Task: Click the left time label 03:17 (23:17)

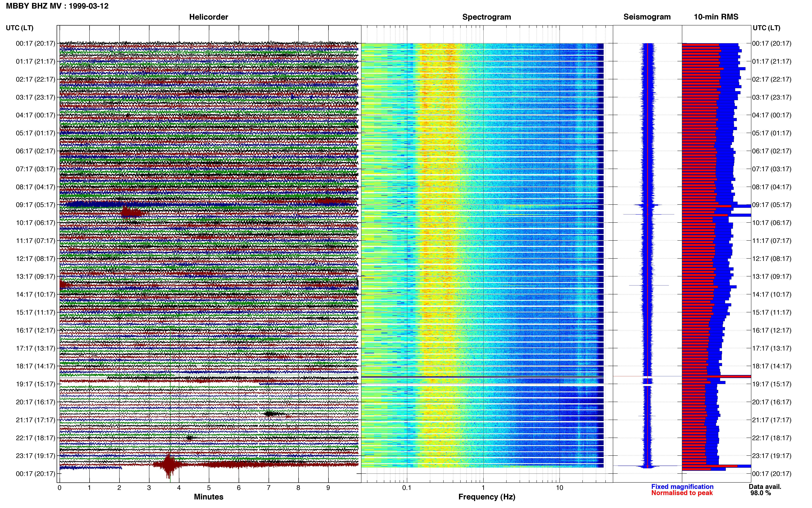Action: (x=35, y=97)
